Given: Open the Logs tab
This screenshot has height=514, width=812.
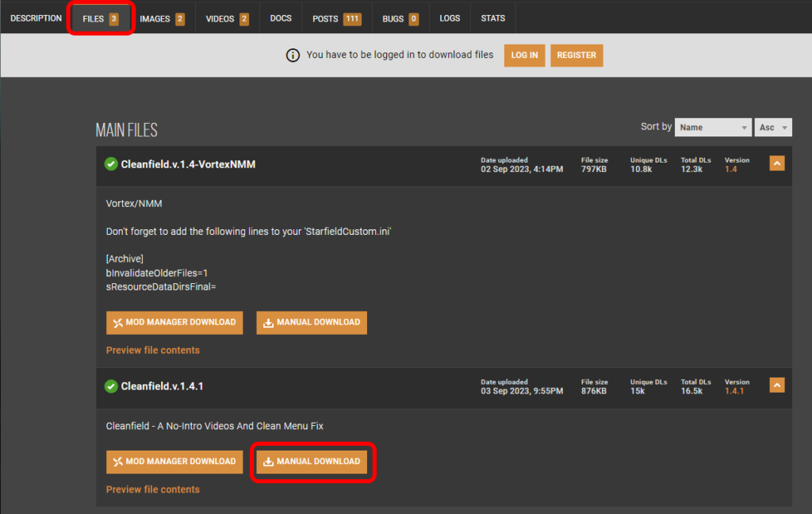Looking at the screenshot, I should tap(450, 18).
